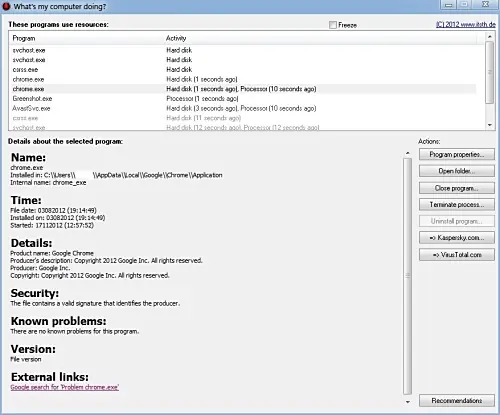The height and width of the screenshot is (415, 500).
Task: Click the Close program button
Action: [x=457, y=188]
